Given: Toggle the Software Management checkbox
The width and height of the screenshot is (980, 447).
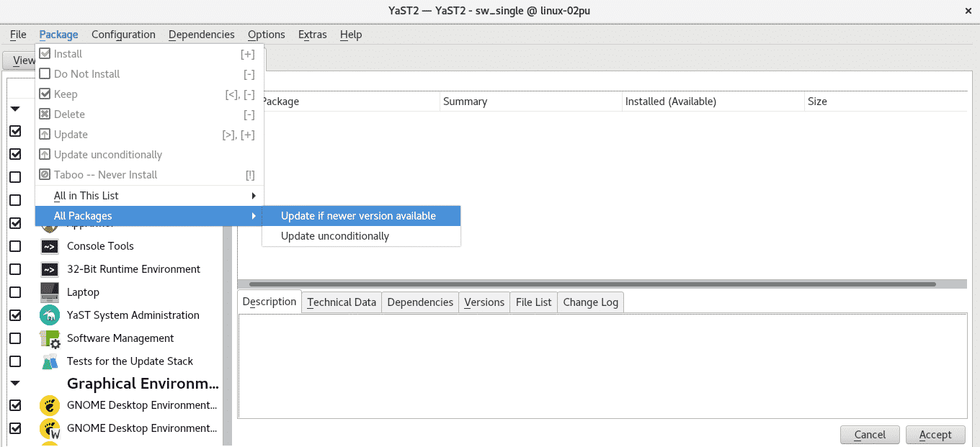Looking at the screenshot, I should (15, 338).
